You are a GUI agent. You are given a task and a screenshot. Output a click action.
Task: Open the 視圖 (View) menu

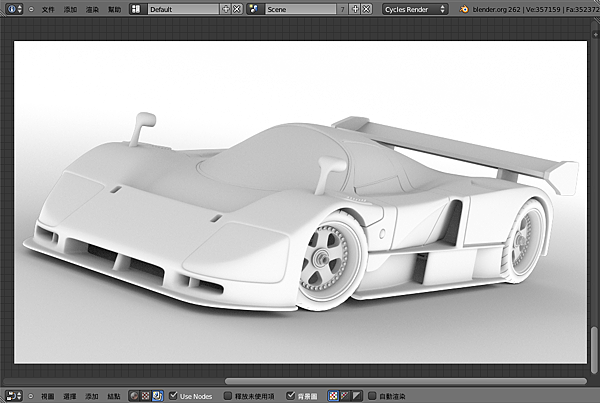tap(48, 396)
